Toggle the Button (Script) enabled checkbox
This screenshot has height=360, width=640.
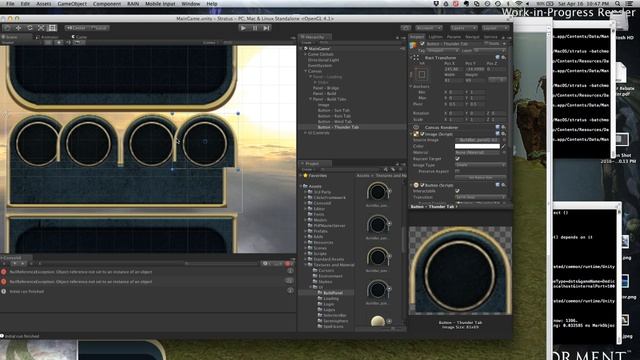(422, 185)
